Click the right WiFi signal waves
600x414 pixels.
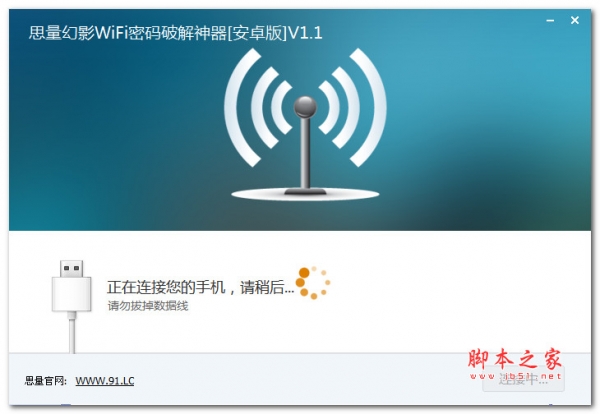pyautogui.click(x=352, y=108)
